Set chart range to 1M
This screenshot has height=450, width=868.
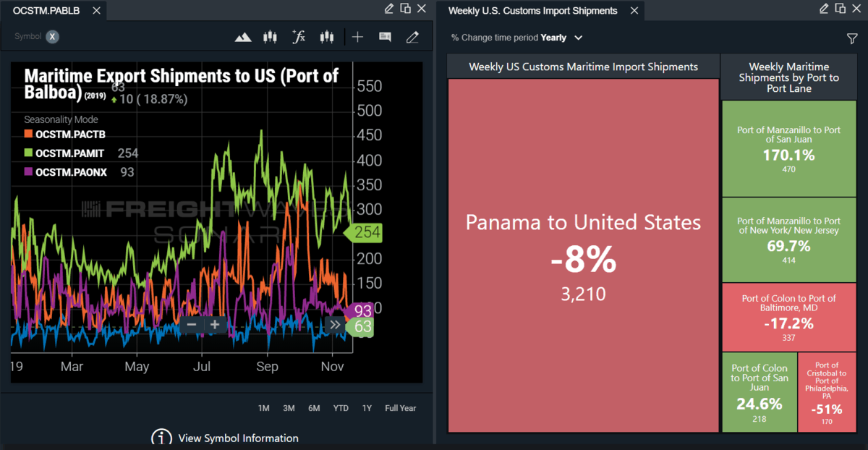(x=263, y=408)
